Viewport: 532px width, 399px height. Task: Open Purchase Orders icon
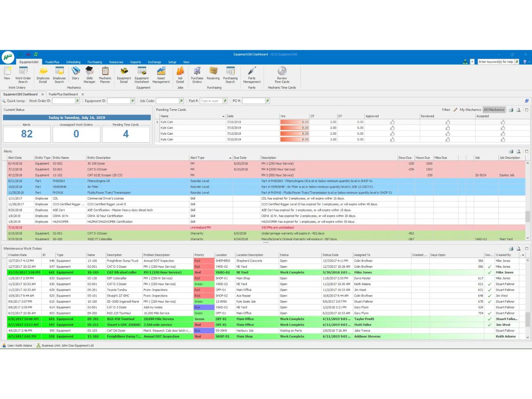[x=197, y=74]
